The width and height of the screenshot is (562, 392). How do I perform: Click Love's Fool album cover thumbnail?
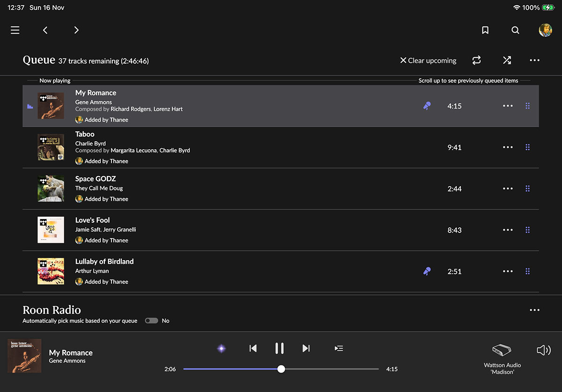pos(51,230)
